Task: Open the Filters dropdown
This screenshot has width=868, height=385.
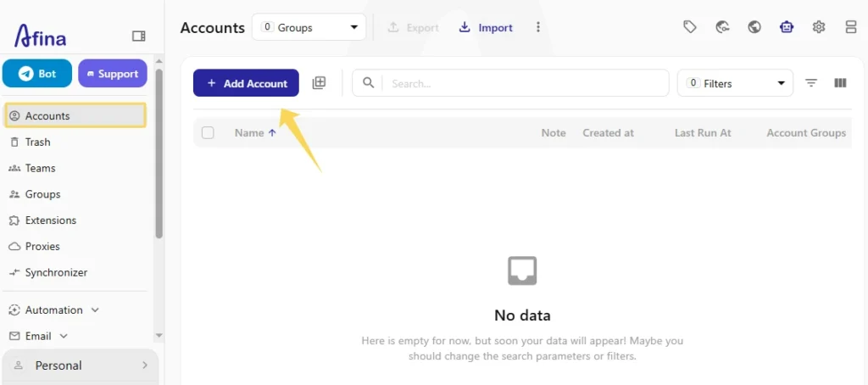Action: click(735, 83)
